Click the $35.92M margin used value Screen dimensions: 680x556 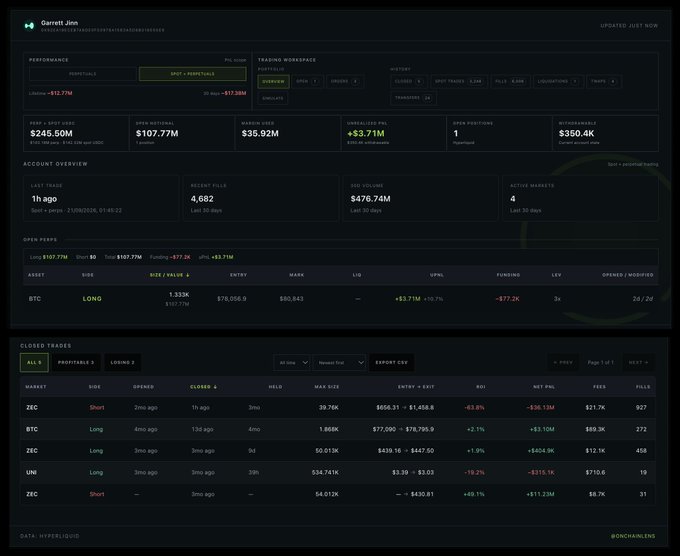260,134
